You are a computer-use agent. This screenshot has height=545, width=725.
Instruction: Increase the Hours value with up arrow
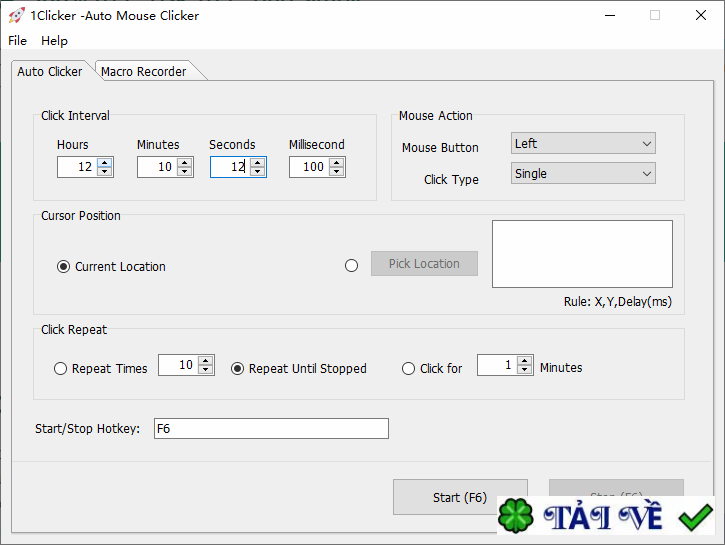coord(105,162)
